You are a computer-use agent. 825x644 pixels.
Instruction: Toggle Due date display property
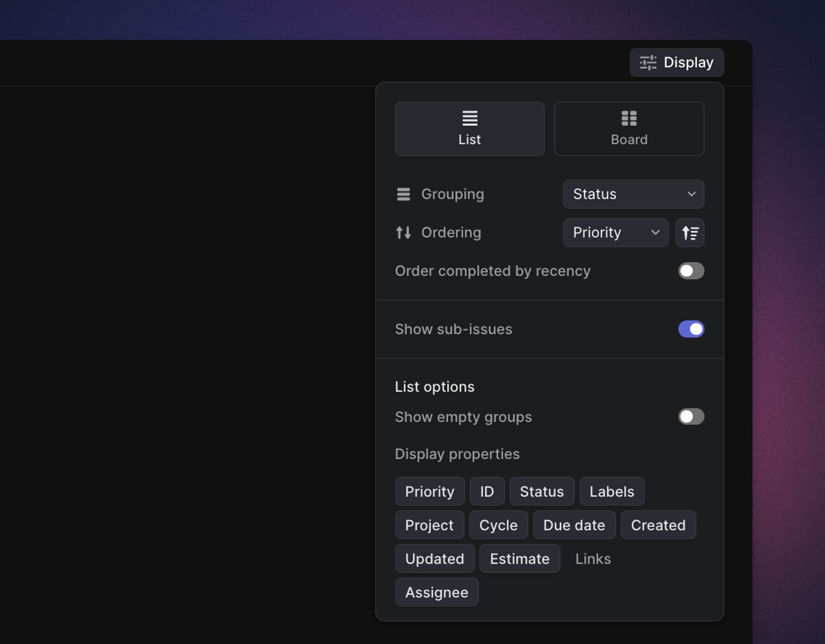point(574,525)
